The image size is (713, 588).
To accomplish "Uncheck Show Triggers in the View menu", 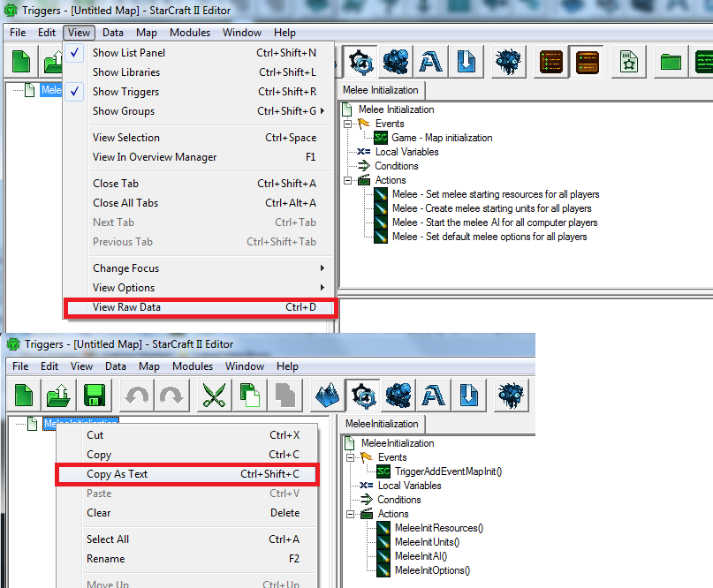I will coord(199,92).
